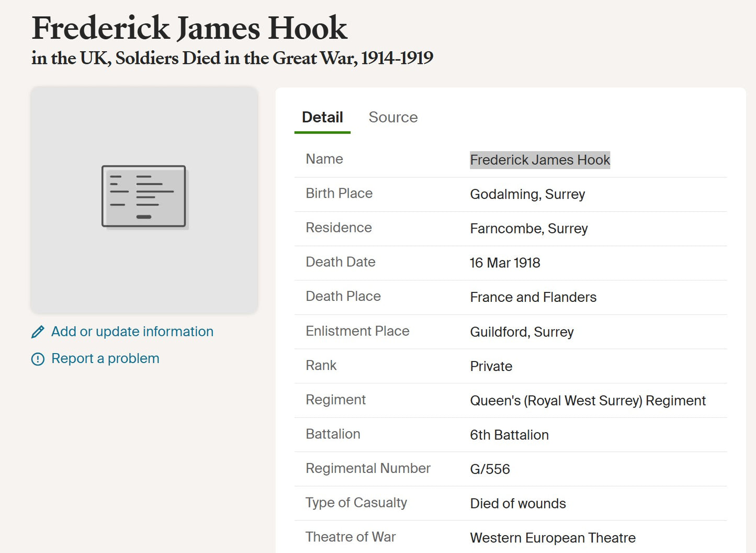Switch to the Source tab
The height and width of the screenshot is (553, 756).
click(393, 117)
